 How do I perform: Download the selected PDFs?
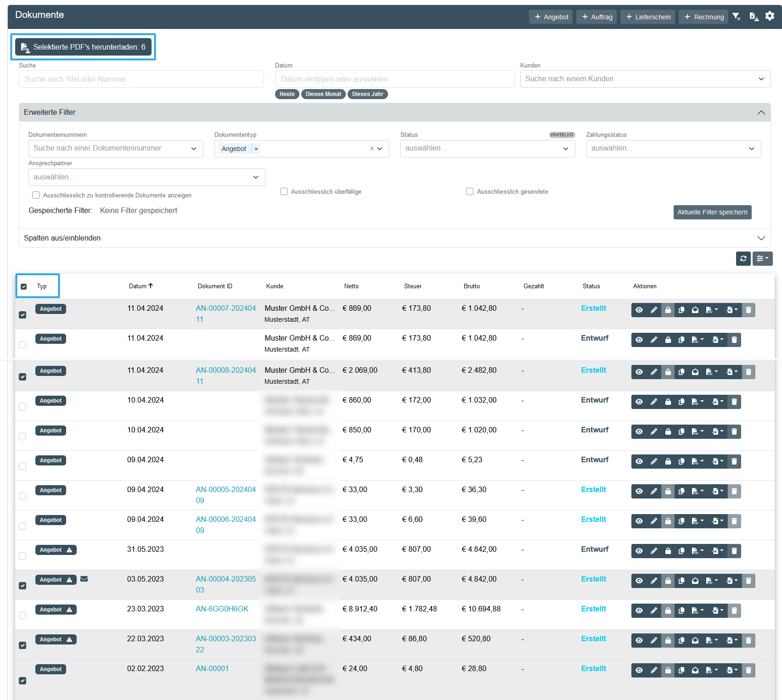coord(84,47)
